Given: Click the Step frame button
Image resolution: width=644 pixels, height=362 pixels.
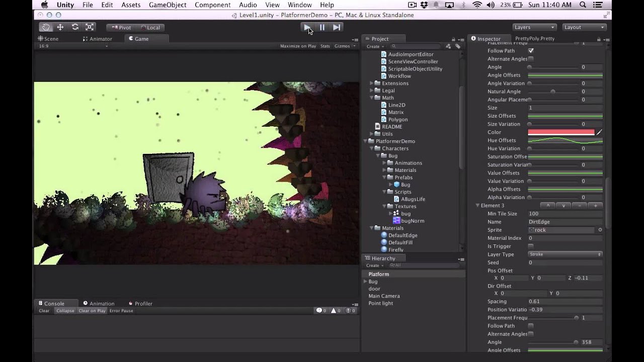Looking at the screenshot, I should (x=337, y=27).
